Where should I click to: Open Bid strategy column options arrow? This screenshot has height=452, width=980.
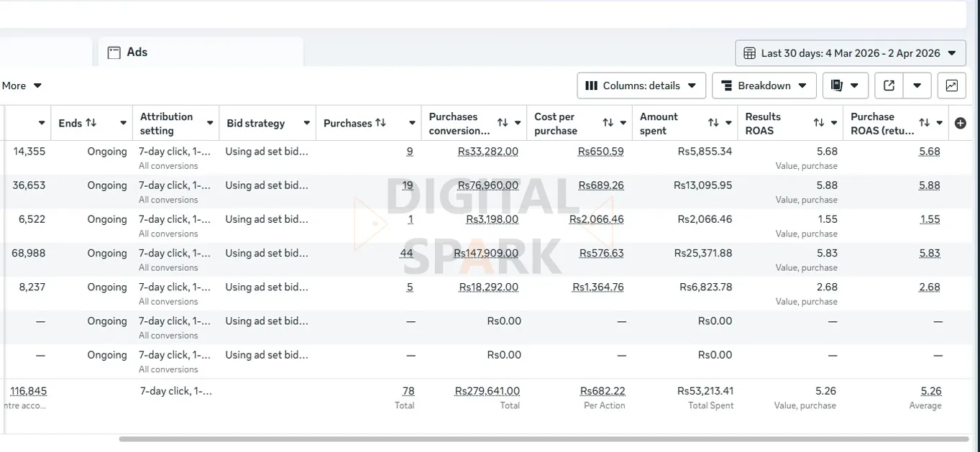[306, 123]
